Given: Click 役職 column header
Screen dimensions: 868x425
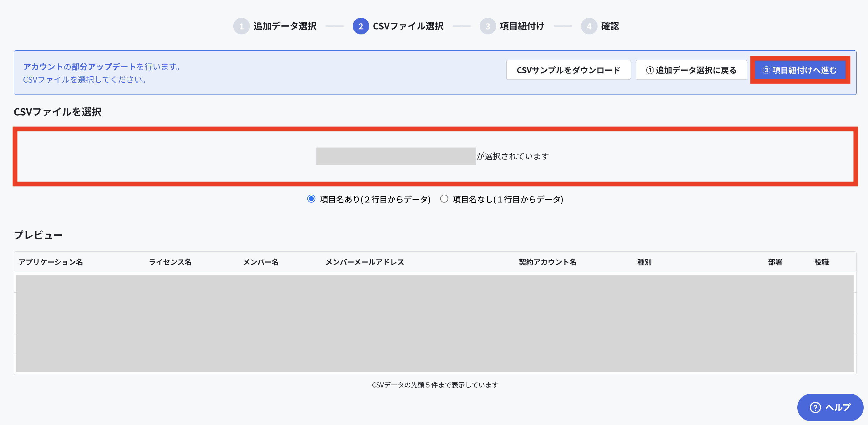Looking at the screenshot, I should pos(821,262).
